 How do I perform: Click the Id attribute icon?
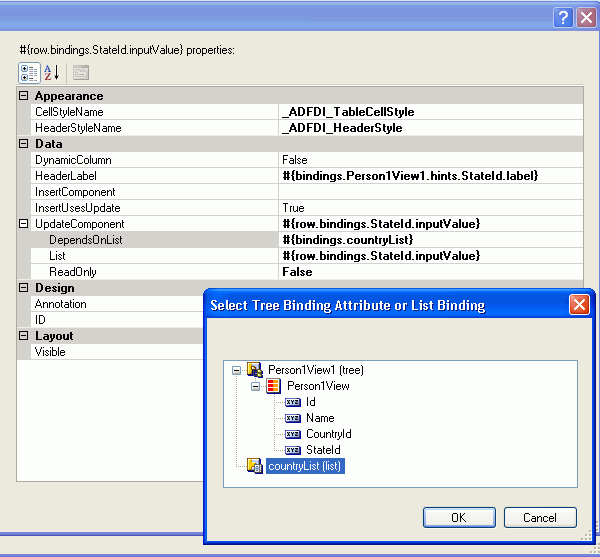[x=293, y=402]
